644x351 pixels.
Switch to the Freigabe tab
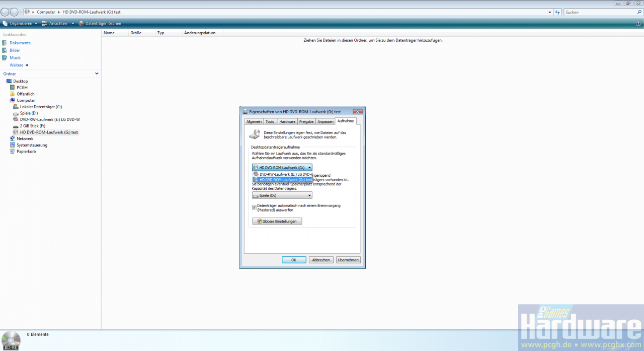[306, 121]
